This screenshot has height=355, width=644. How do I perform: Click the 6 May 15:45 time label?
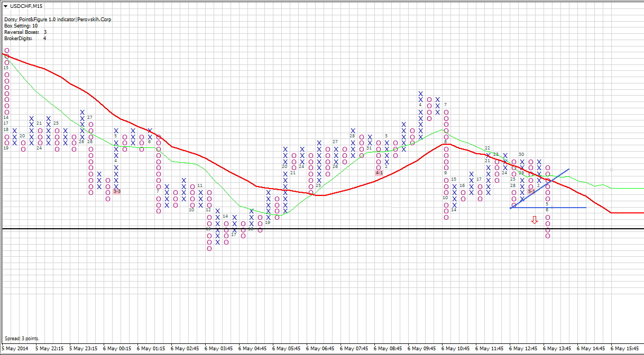pos(625,349)
